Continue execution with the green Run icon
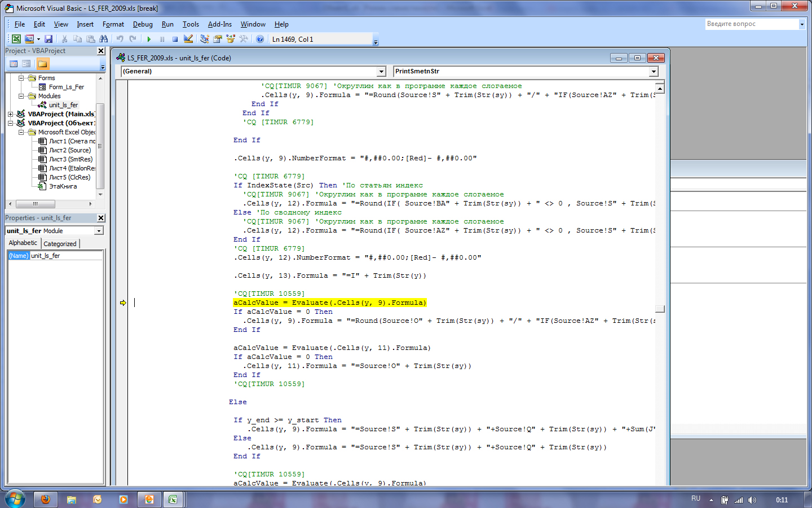This screenshot has width=812, height=508. coord(149,39)
